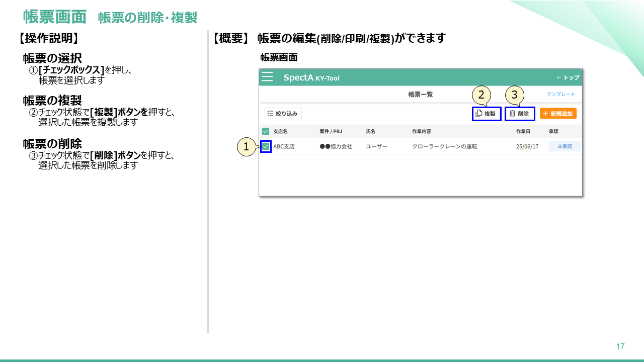Toggle the select-all checkbox in table header
Image resolution: width=644 pixels, height=362 pixels.
[266, 131]
